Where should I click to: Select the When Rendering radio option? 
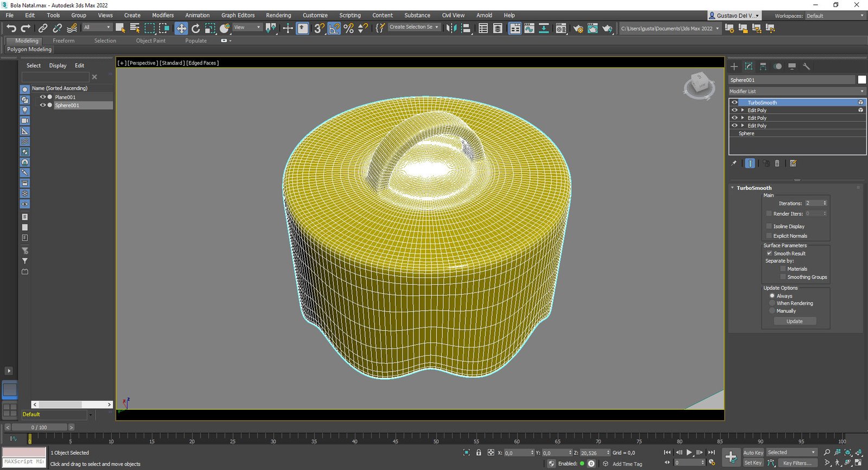point(772,303)
